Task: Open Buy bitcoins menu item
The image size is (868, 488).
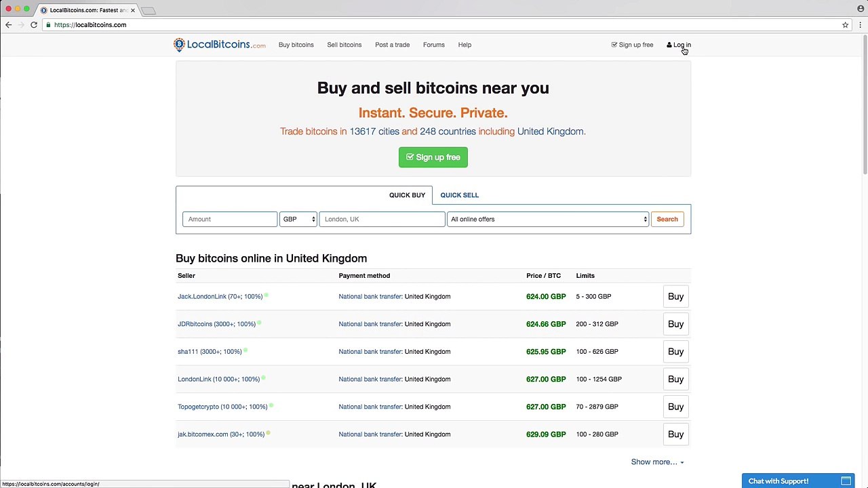Action: coord(296,45)
